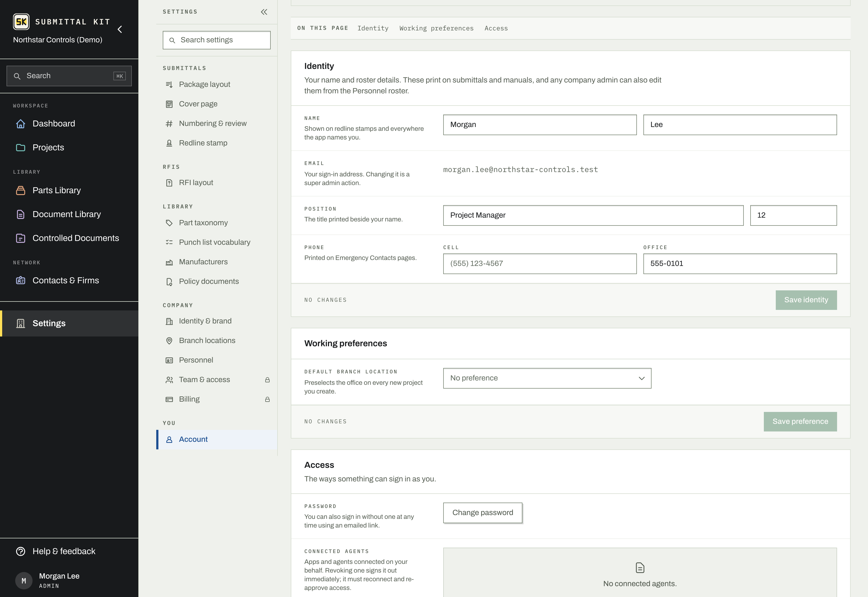Click the Branch locations pin icon

click(x=169, y=341)
